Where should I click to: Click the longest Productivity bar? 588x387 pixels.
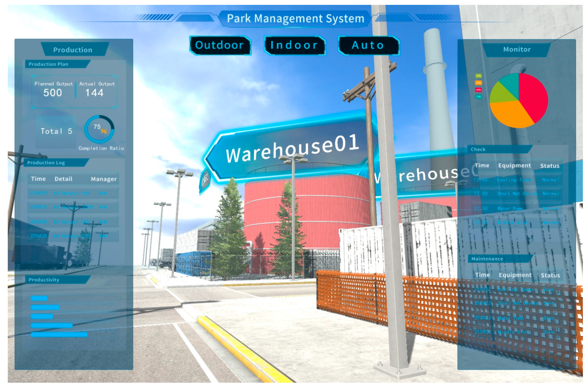(59, 335)
